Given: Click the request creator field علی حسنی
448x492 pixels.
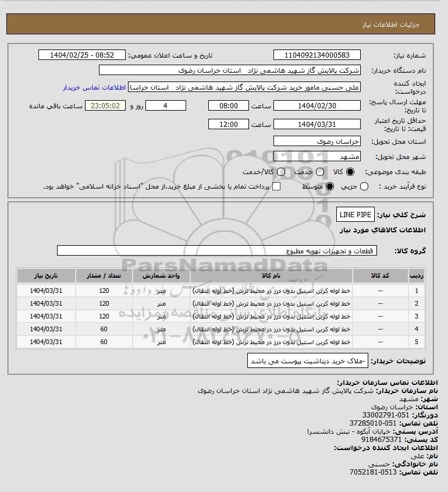Looking at the screenshot, I should [x=244, y=87].
